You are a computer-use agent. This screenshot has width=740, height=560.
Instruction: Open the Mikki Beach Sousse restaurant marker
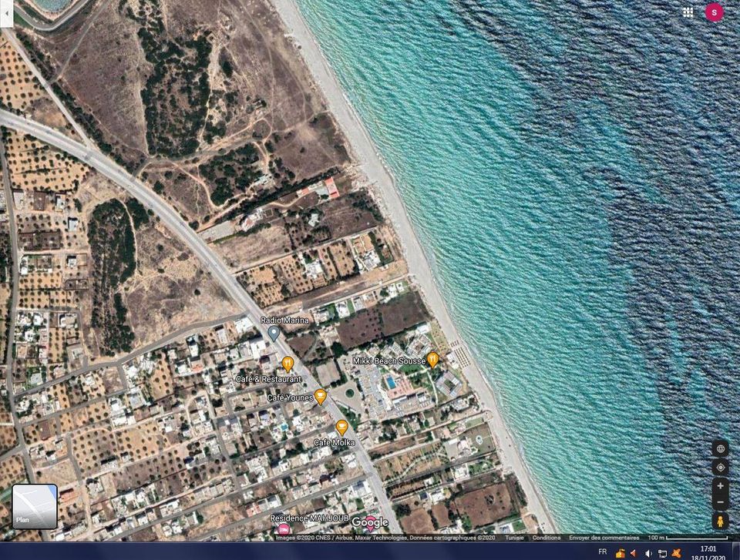[433, 359]
